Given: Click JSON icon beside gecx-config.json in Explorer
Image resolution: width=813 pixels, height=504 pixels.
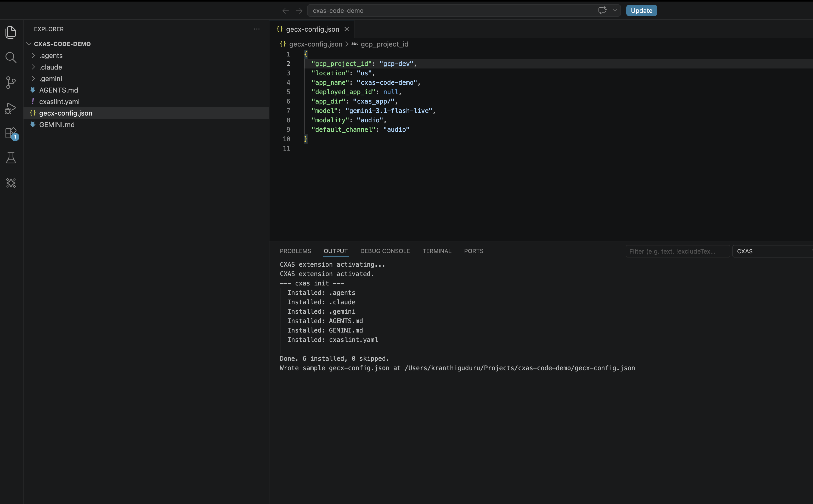Looking at the screenshot, I should (x=33, y=113).
